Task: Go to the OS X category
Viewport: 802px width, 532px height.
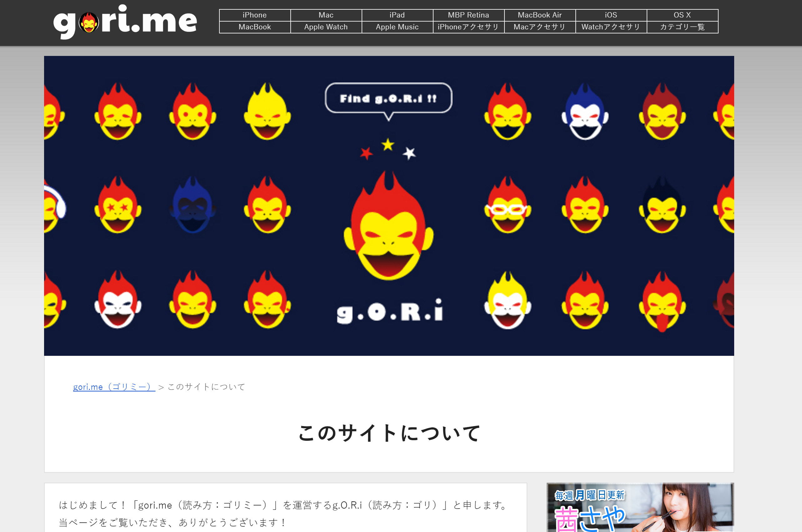Action: [682, 15]
